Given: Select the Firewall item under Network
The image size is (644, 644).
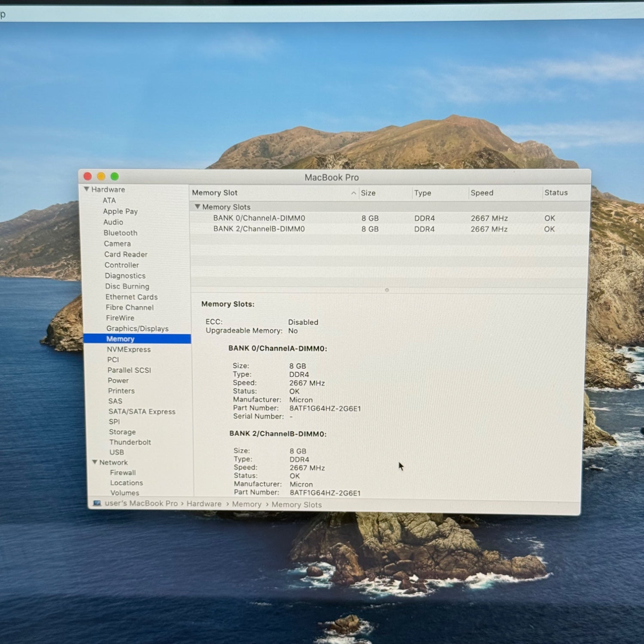Looking at the screenshot, I should pos(123,473).
